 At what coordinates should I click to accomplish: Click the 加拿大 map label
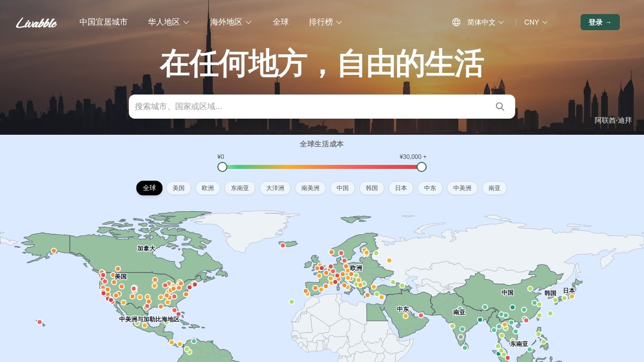(x=146, y=248)
